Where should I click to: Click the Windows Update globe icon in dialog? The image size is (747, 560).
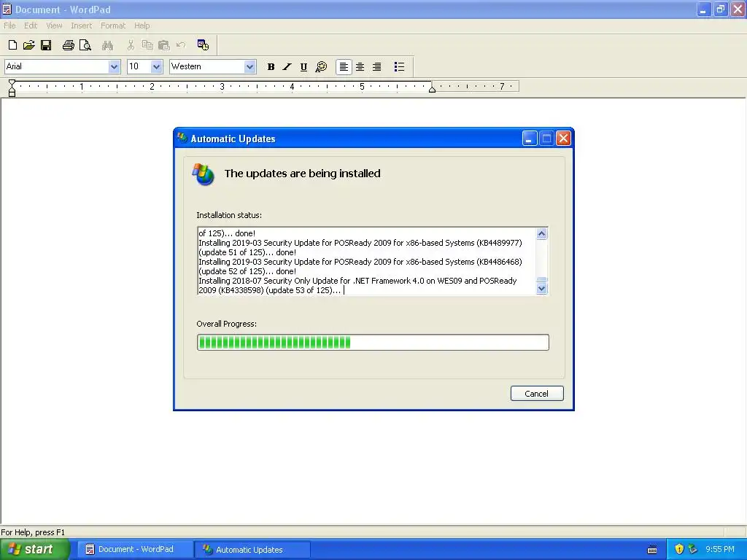coord(204,174)
